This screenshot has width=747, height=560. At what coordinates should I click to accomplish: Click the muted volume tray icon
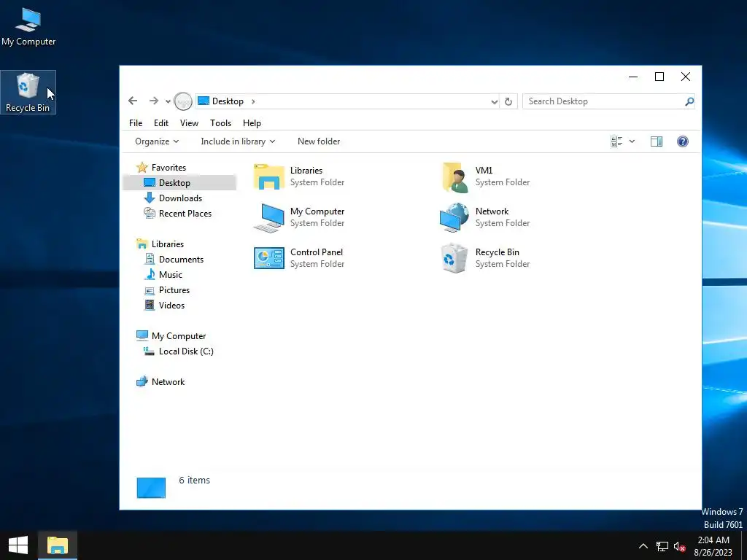point(679,546)
